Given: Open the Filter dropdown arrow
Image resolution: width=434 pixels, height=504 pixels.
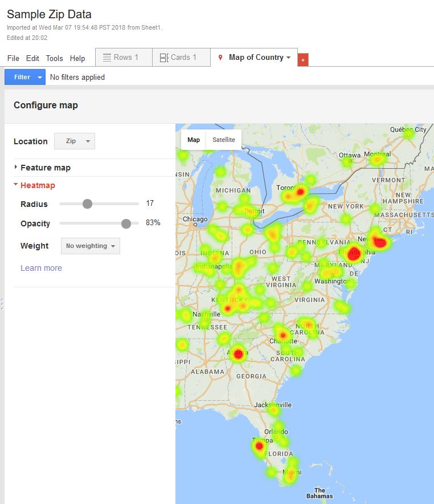Looking at the screenshot, I should [x=40, y=78].
